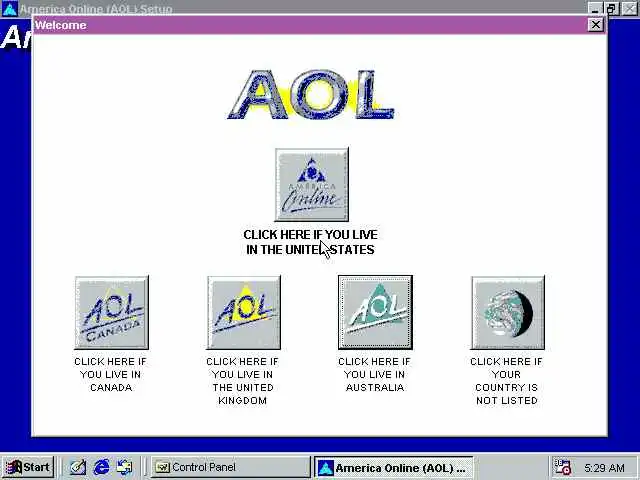The image size is (640, 480).
Task: Click text 'YOUR COUNTRY IS NOT LISTED'
Action: (507, 387)
